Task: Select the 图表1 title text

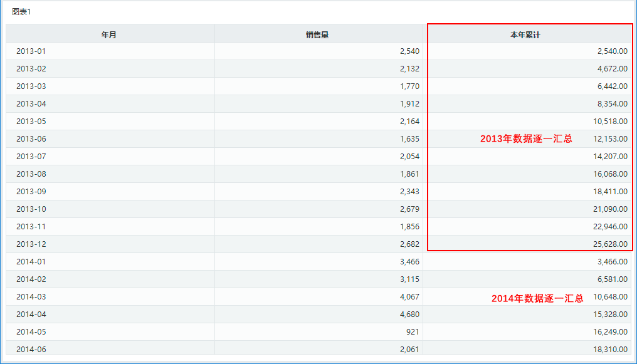Action: point(21,11)
